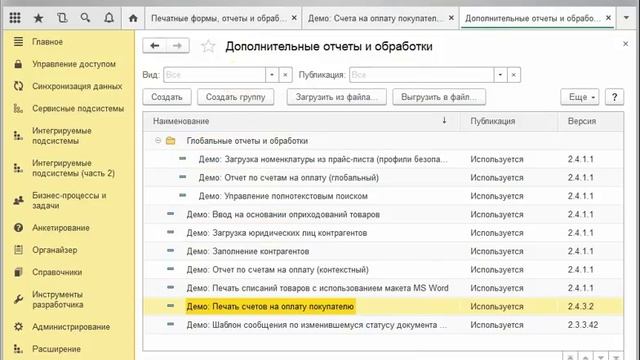Click folder icon of Глобальные отчеты и обработки

click(x=171, y=141)
